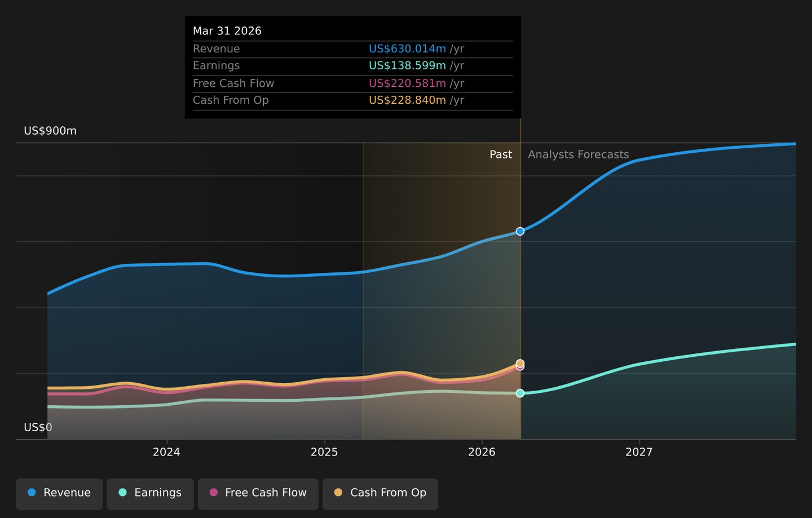Select the blue Revenue data point marker
This screenshot has height=518, width=812.
[x=520, y=231]
